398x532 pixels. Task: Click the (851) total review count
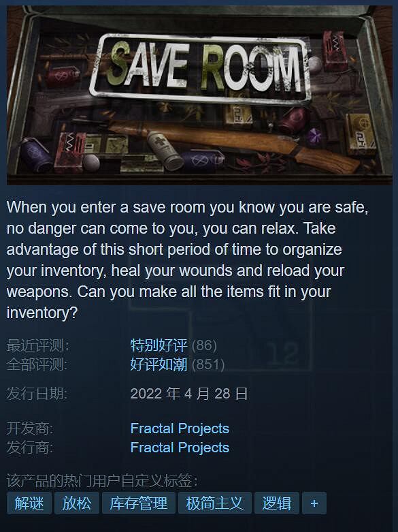208,364
